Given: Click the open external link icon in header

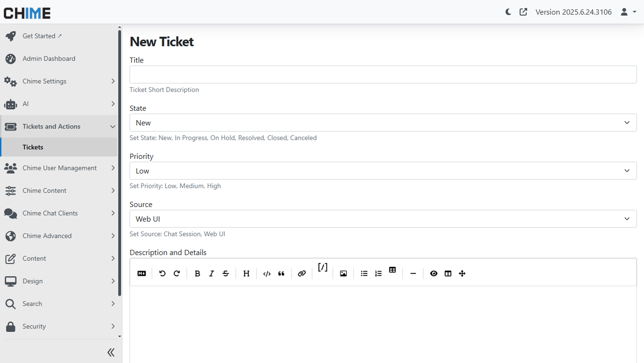Looking at the screenshot, I should (523, 12).
